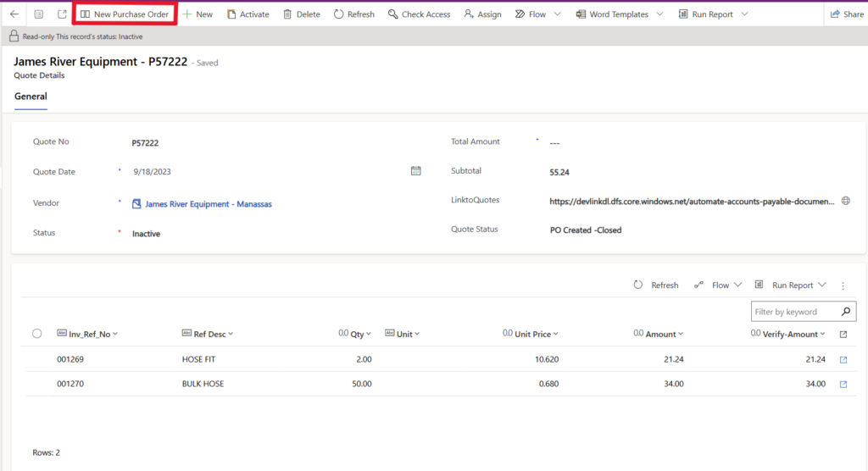Click Refresh in the subgrid toolbar

[x=656, y=285]
